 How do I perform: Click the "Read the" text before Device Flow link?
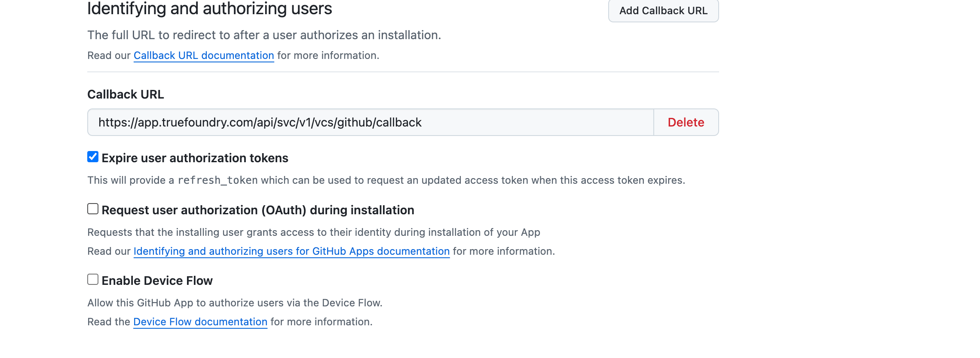coord(109,322)
